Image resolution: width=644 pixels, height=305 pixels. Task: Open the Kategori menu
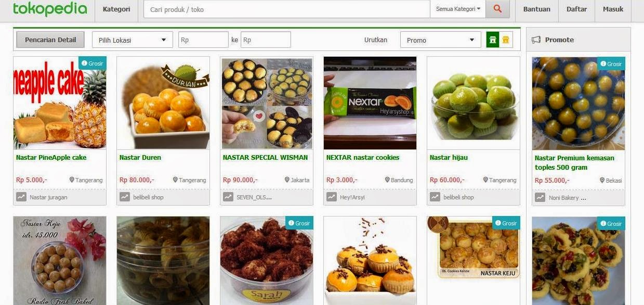click(116, 9)
